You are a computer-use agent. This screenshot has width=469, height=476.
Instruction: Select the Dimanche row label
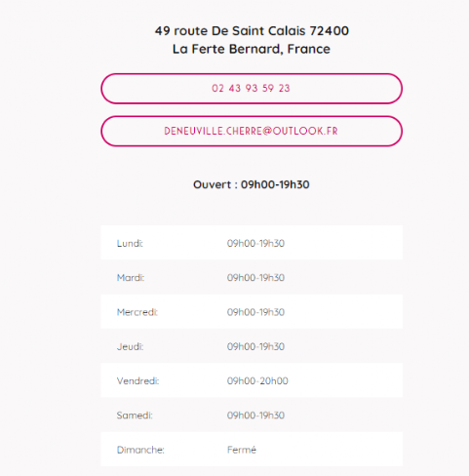(x=140, y=450)
